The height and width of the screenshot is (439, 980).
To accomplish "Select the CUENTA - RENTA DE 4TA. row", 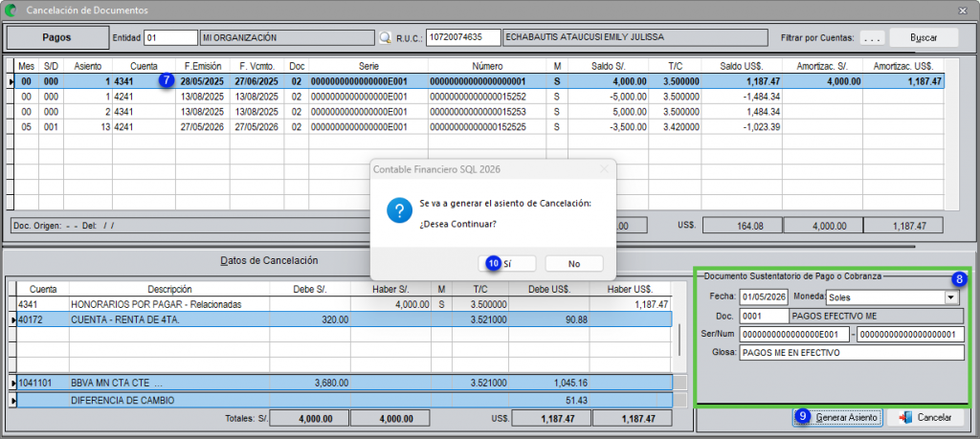I will [x=343, y=319].
